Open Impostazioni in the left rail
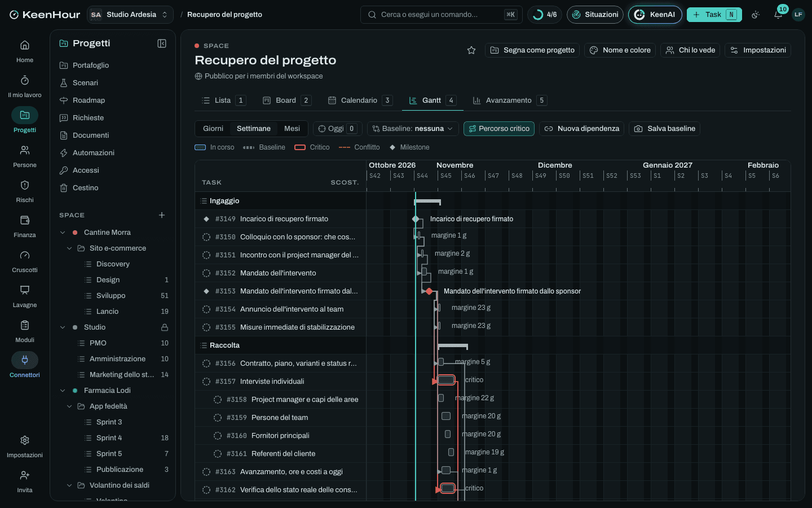812x508 pixels. [25, 446]
